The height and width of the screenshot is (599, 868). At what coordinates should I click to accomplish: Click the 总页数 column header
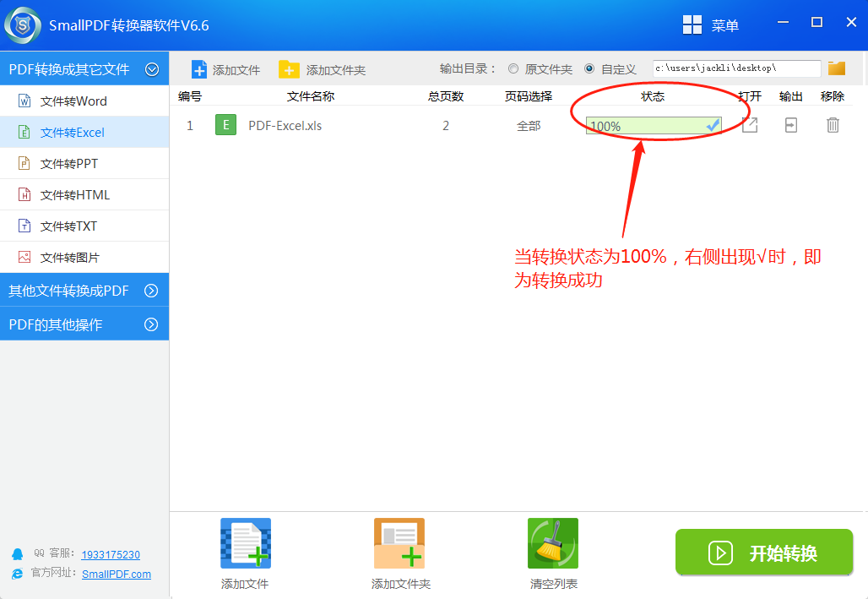point(446,96)
